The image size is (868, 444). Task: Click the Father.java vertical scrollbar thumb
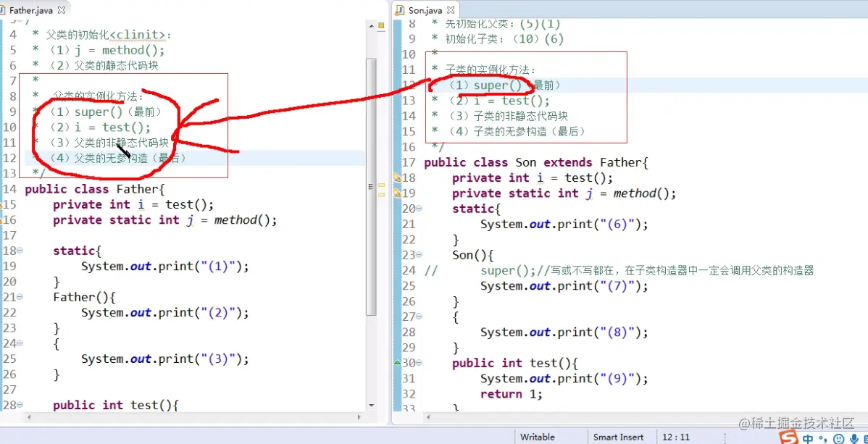click(372, 186)
